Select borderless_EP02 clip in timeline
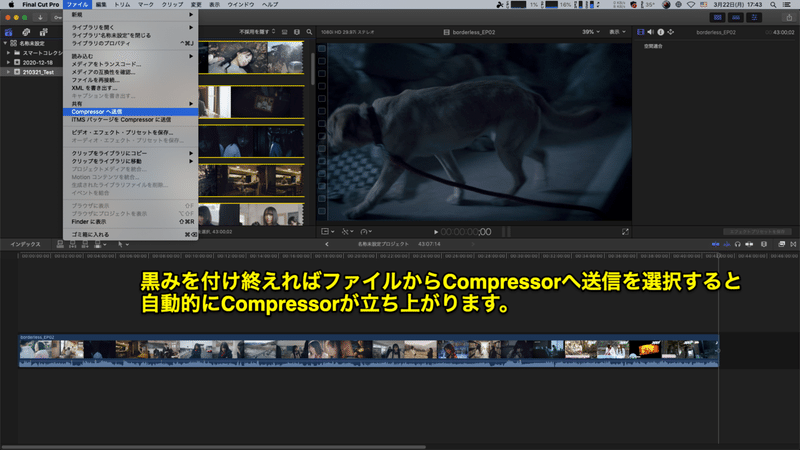 pyautogui.click(x=368, y=351)
